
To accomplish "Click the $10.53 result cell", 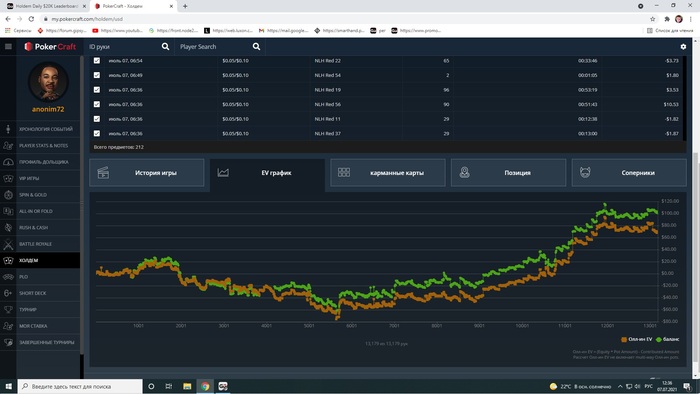I will coord(671,104).
